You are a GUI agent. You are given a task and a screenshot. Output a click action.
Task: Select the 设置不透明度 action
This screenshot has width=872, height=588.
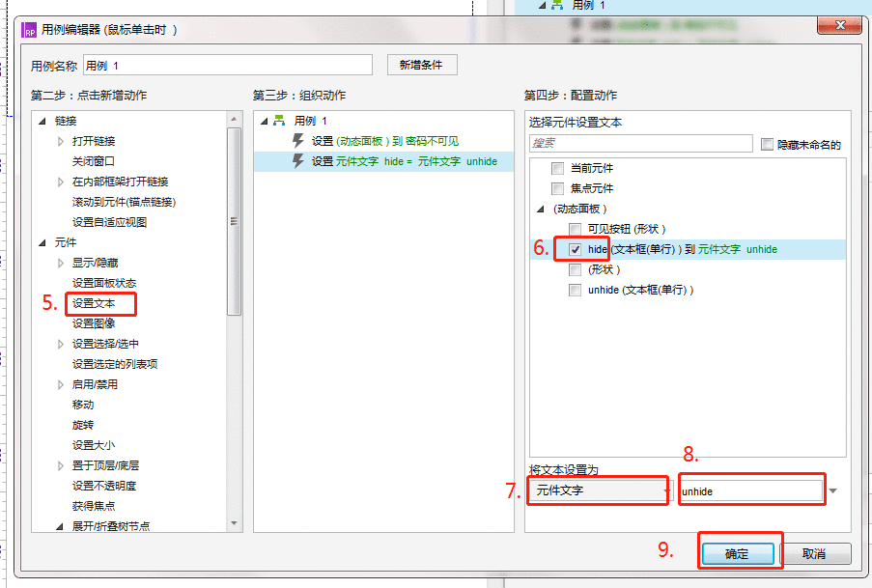click(104, 486)
